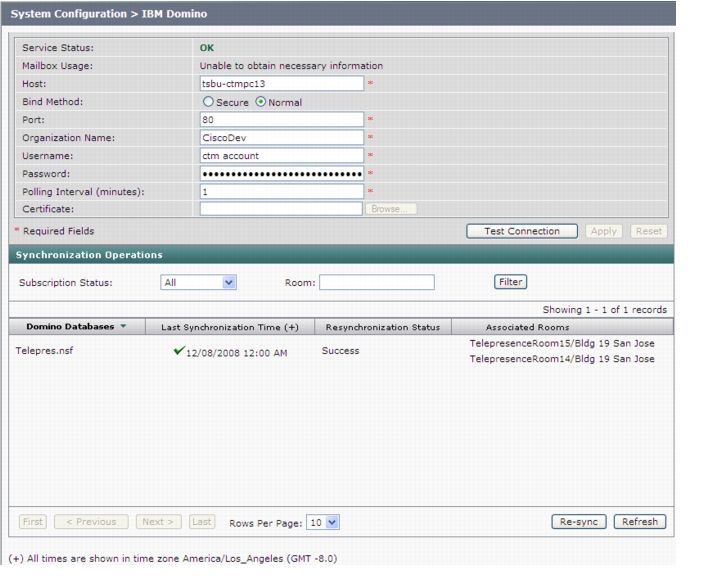The height and width of the screenshot is (583, 701).
Task: Click the Certificate path field
Action: [x=281, y=209]
